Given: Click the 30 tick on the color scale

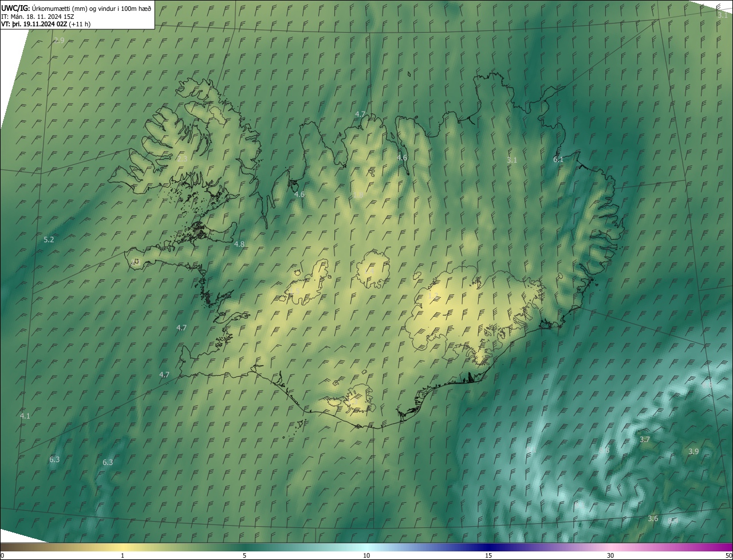Looking at the screenshot, I should pyautogui.click(x=610, y=555).
